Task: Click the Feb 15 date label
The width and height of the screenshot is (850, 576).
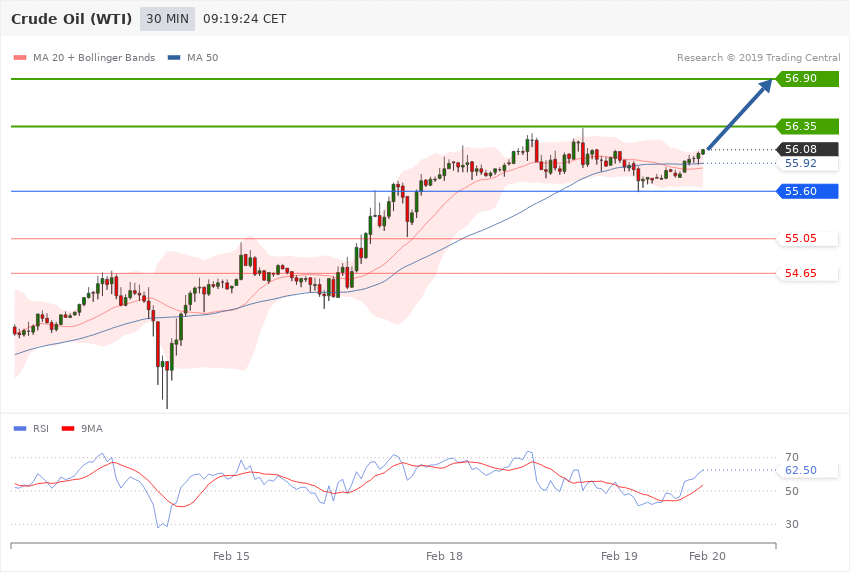Action: [231, 556]
